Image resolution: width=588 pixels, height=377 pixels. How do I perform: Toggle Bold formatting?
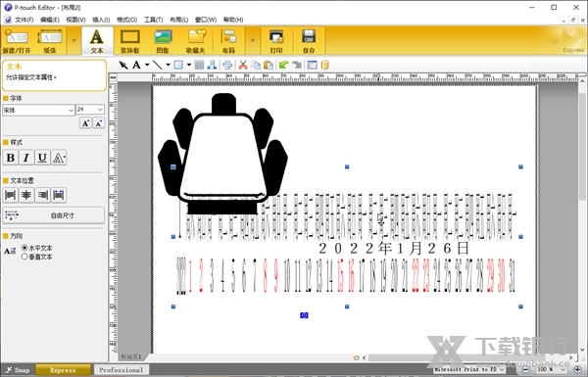[11, 158]
